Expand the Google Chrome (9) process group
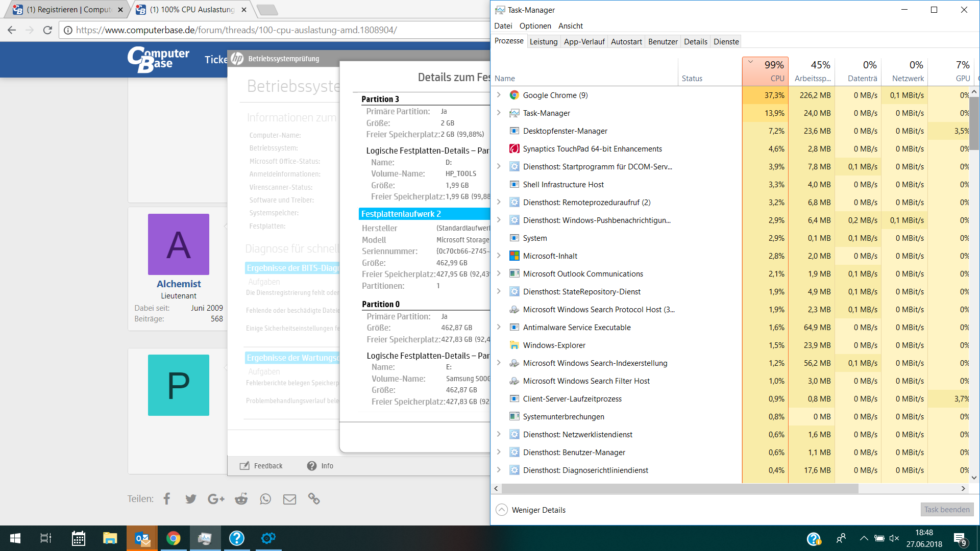 [x=499, y=95]
